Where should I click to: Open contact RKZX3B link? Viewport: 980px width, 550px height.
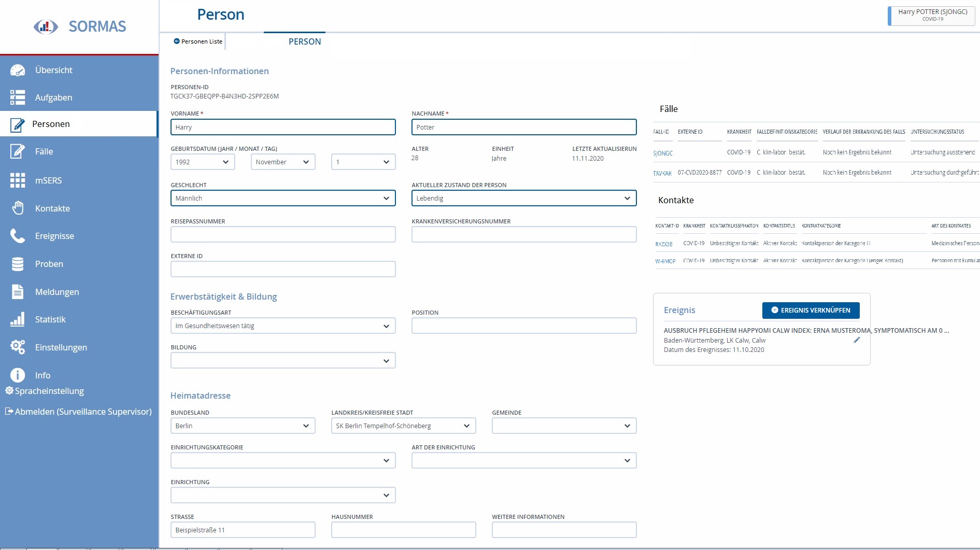pos(664,244)
